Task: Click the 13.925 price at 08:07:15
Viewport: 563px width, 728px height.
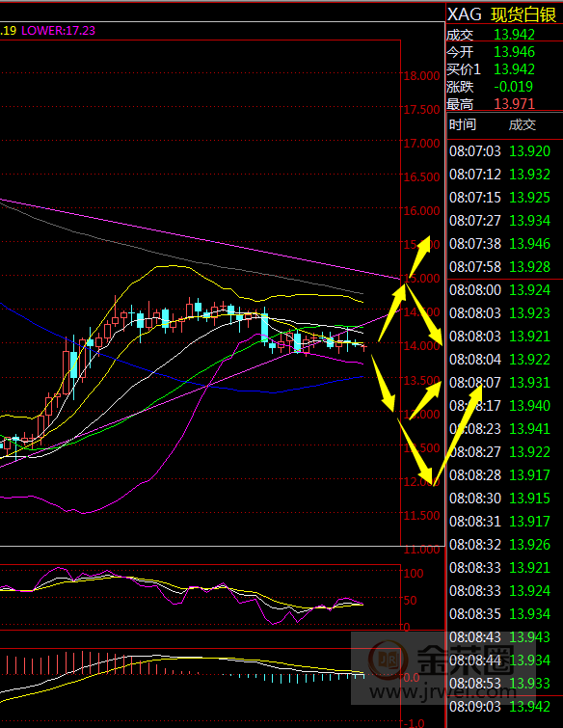Action: pyautogui.click(x=529, y=198)
